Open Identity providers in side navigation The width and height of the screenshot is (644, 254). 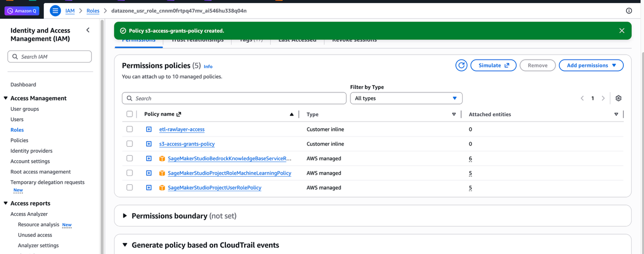tap(32, 151)
